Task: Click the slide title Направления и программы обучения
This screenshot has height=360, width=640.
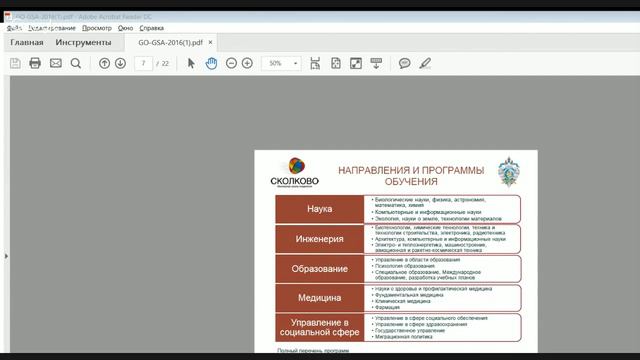Action: 411,176
